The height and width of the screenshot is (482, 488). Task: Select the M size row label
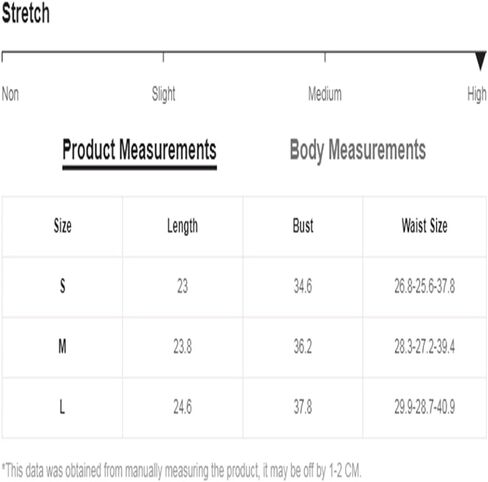pyautogui.click(x=62, y=346)
